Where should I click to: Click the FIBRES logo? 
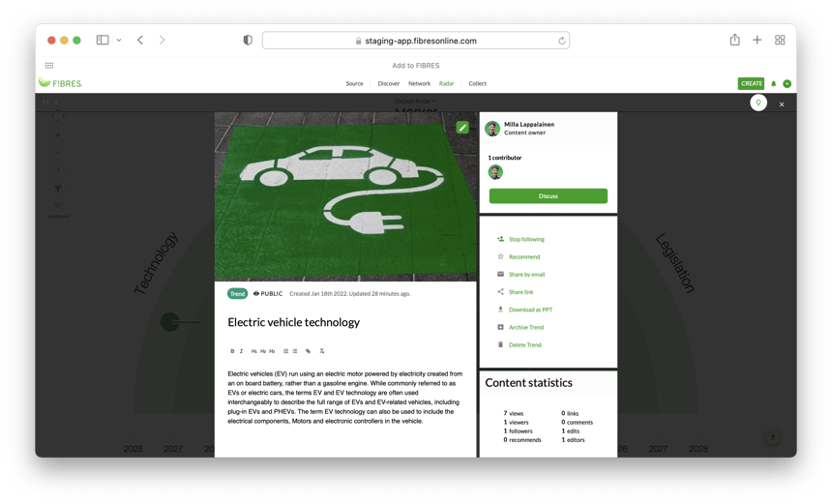61,83
